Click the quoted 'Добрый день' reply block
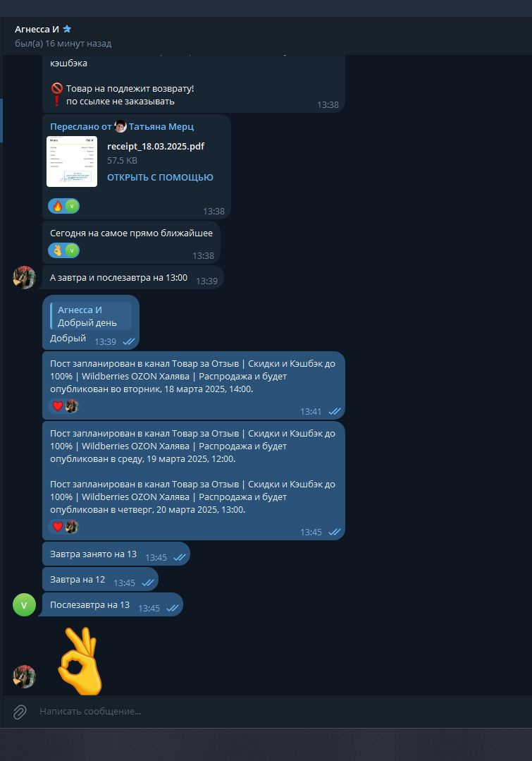532x761 pixels. 91,316
